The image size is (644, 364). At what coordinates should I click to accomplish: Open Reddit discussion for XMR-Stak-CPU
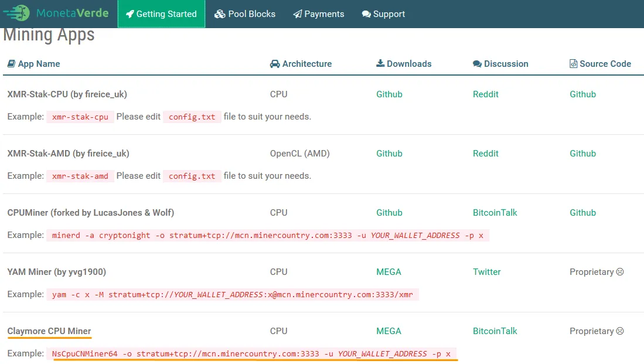(485, 94)
